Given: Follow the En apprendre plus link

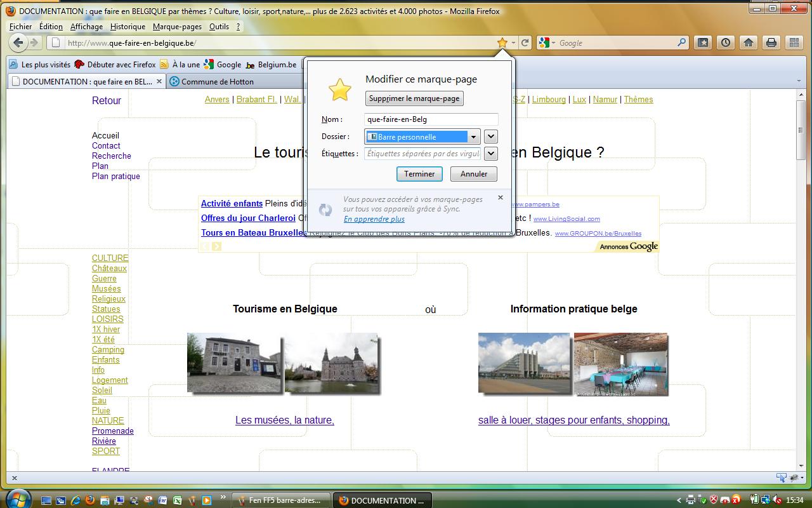Looking at the screenshot, I should (374, 219).
